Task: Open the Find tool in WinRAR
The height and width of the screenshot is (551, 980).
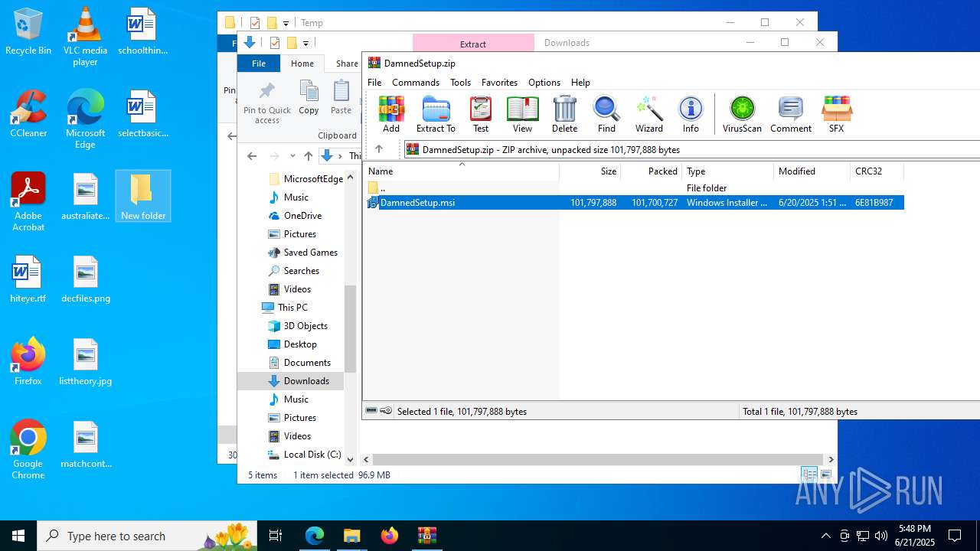Action: tap(606, 115)
